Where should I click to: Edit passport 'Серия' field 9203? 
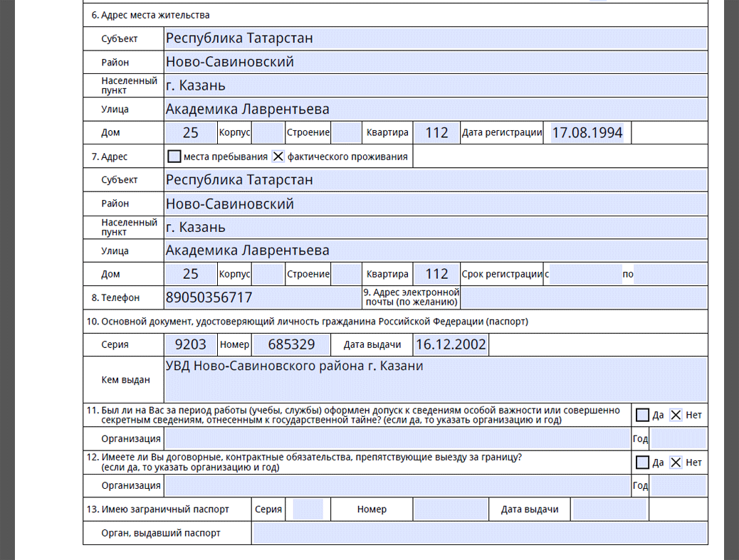(190, 345)
